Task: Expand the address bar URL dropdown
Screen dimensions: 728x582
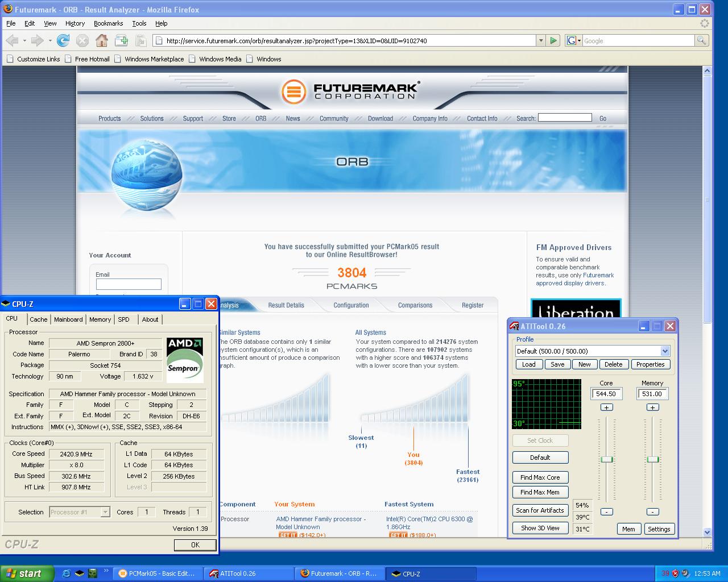Action: [541, 40]
